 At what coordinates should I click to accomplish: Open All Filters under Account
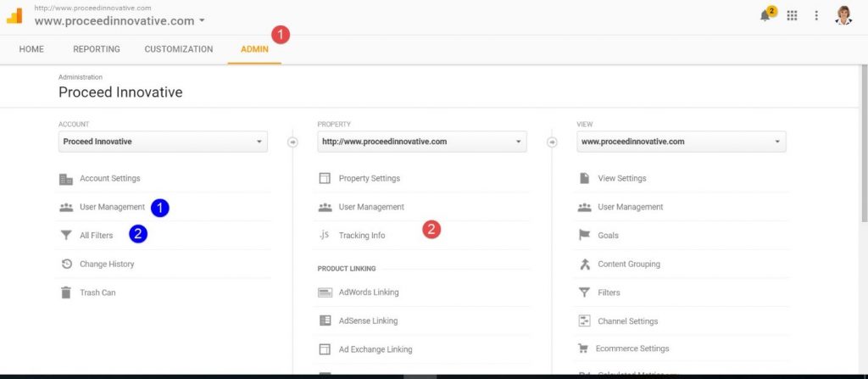[x=97, y=236]
